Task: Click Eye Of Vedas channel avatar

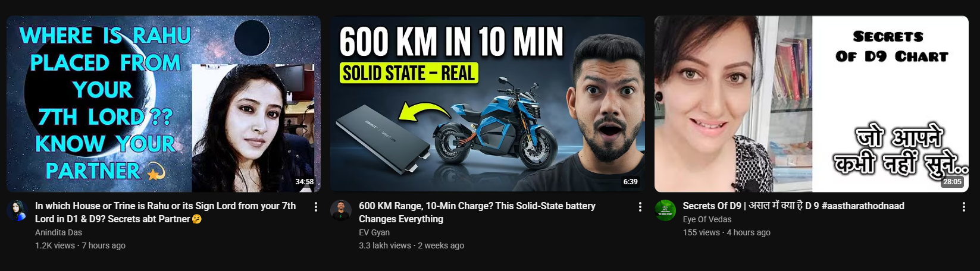Action: 665,211
